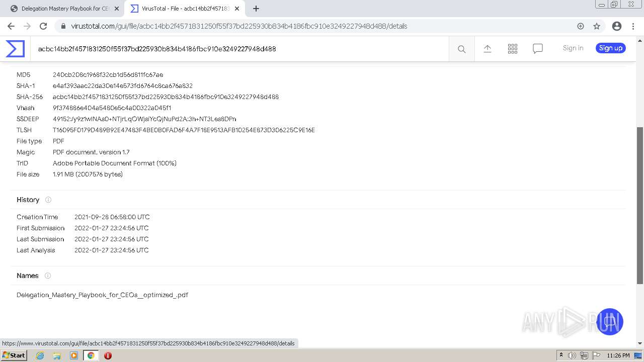Click the Last Analysis date value
Viewport: 644px width, 362px height.
pyautogui.click(x=112, y=250)
